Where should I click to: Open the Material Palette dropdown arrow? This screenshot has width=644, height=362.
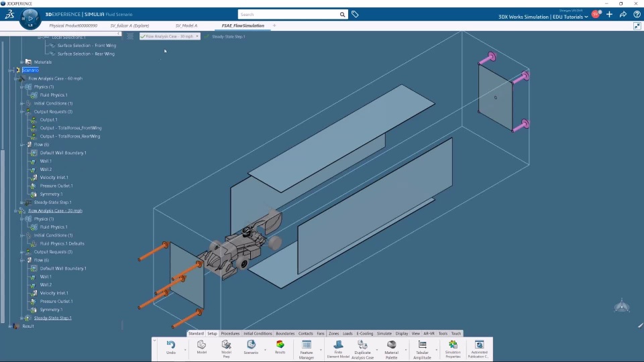(x=406, y=350)
